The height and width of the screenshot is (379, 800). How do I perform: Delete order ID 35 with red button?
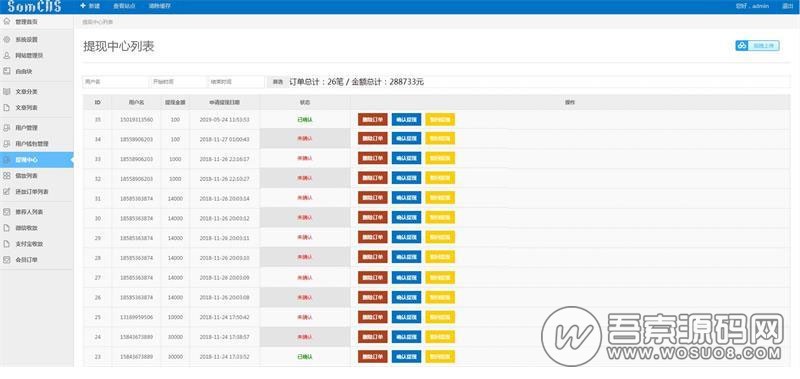(x=372, y=119)
